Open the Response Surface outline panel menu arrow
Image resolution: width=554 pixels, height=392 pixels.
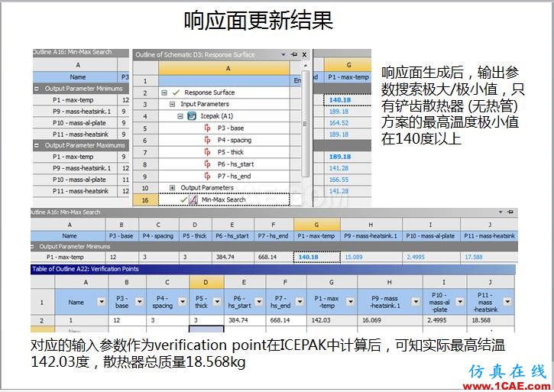click(283, 54)
